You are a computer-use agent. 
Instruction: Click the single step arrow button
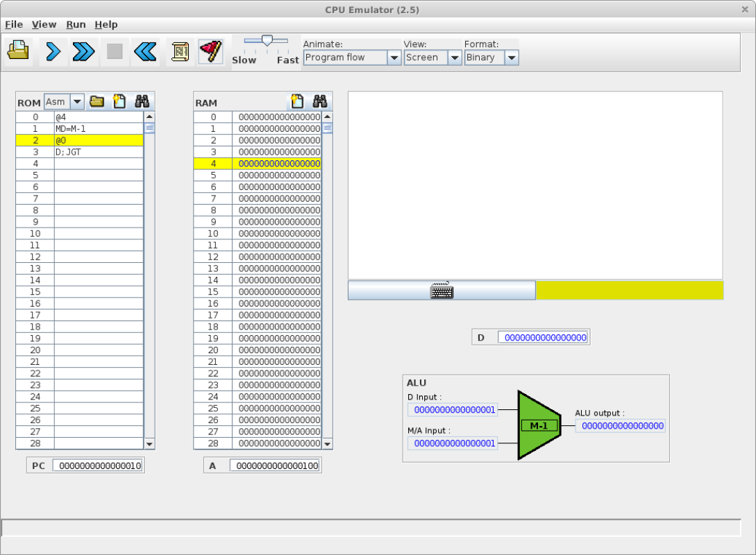[x=53, y=51]
